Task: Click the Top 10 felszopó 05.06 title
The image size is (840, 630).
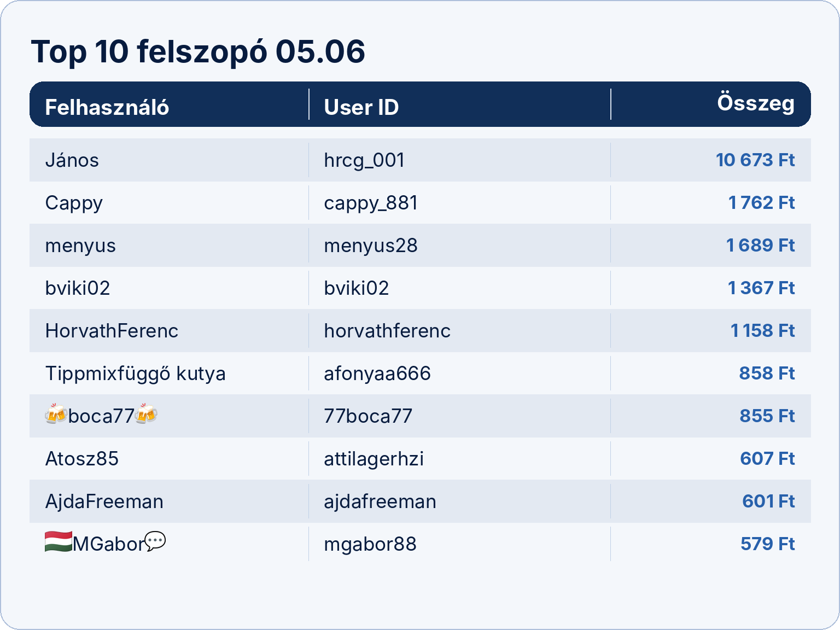Action: tap(198, 52)
